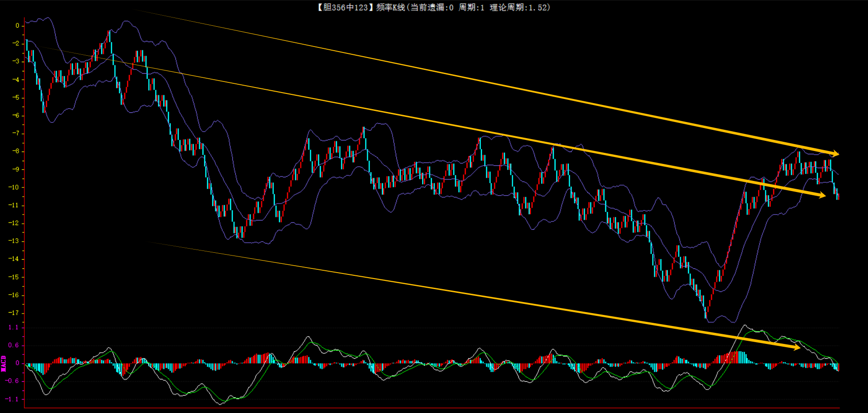
Task: Click the -1.1 MACD axis label
Action: [x=12, y=399]
